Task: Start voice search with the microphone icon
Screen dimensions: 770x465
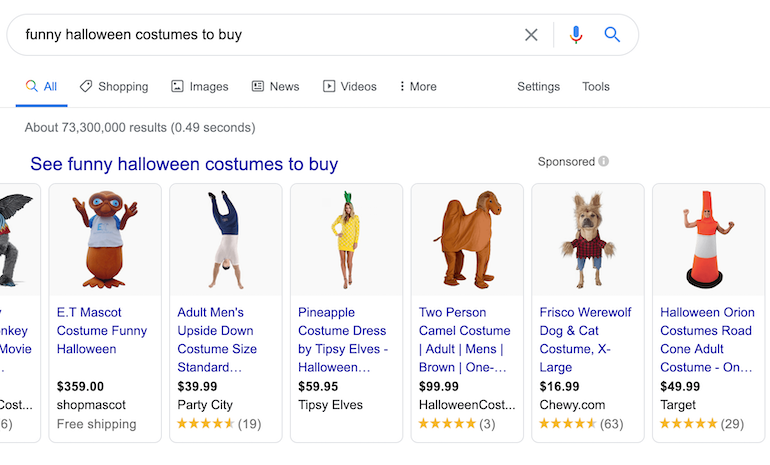Action: (575, 35)
